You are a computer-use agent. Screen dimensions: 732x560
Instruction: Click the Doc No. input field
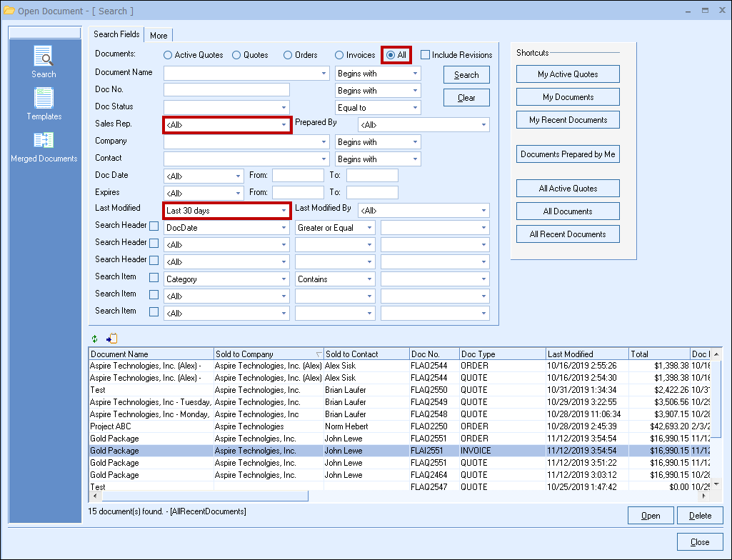point(226,90)
